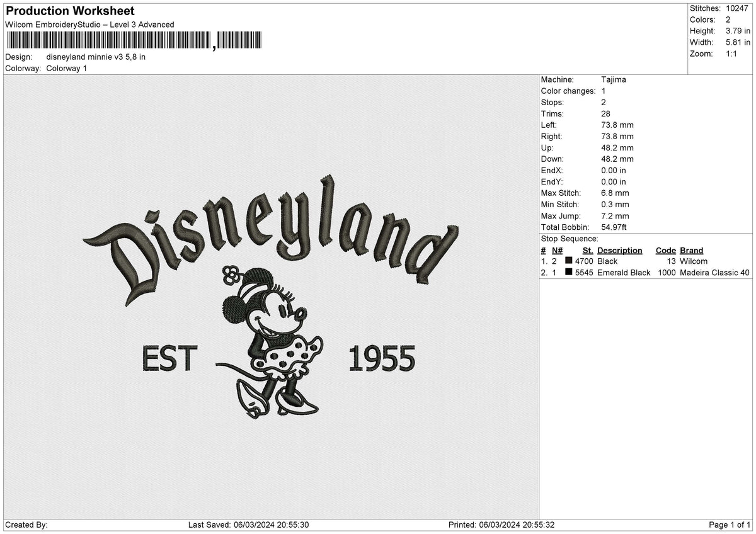Click the Width value '5.81 in'
Image resolution: width=756 pixels, height=534 pixels.
point(738,42)
